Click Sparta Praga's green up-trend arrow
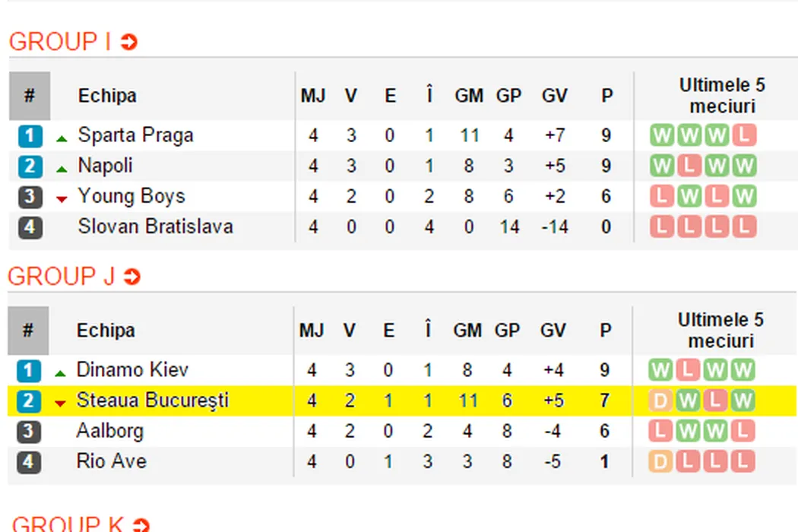This screenshot has height=532, width=798. coord(62,138)
